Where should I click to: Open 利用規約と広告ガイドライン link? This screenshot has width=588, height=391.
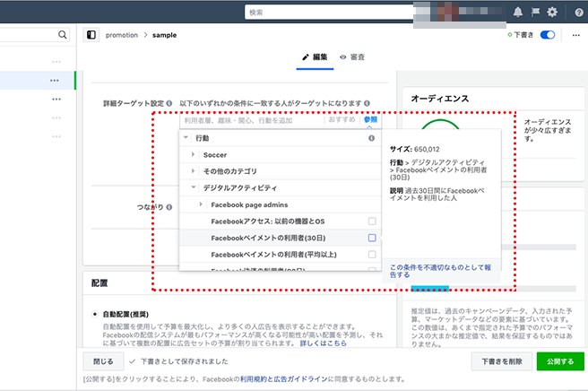(284, 379)
